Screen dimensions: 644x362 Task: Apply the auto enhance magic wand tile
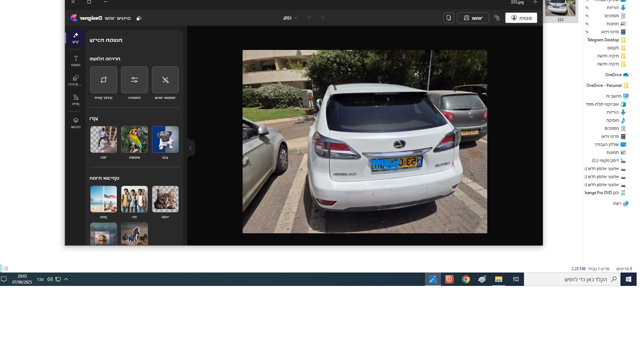pos(165,80)
